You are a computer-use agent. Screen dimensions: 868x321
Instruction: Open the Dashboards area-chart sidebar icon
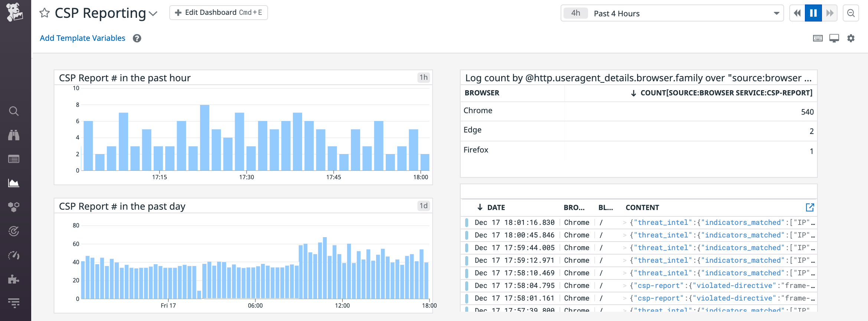click(x=14, y=183)
